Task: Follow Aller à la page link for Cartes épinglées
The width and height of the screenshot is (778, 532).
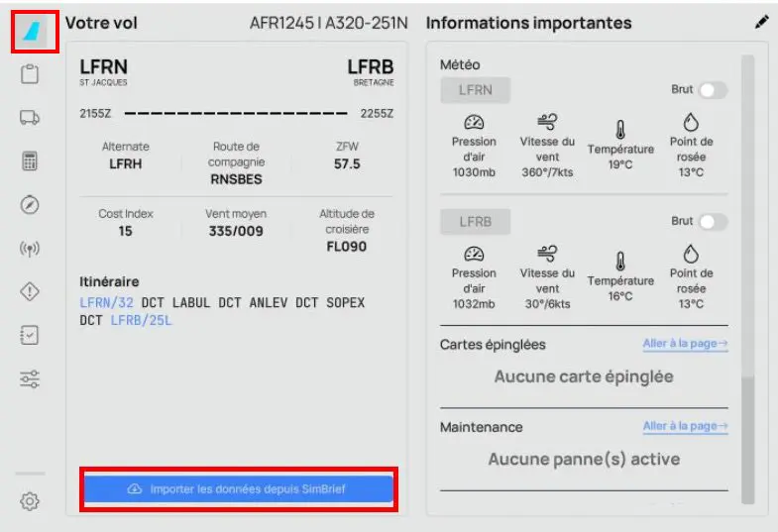Action: click(685, 343)
